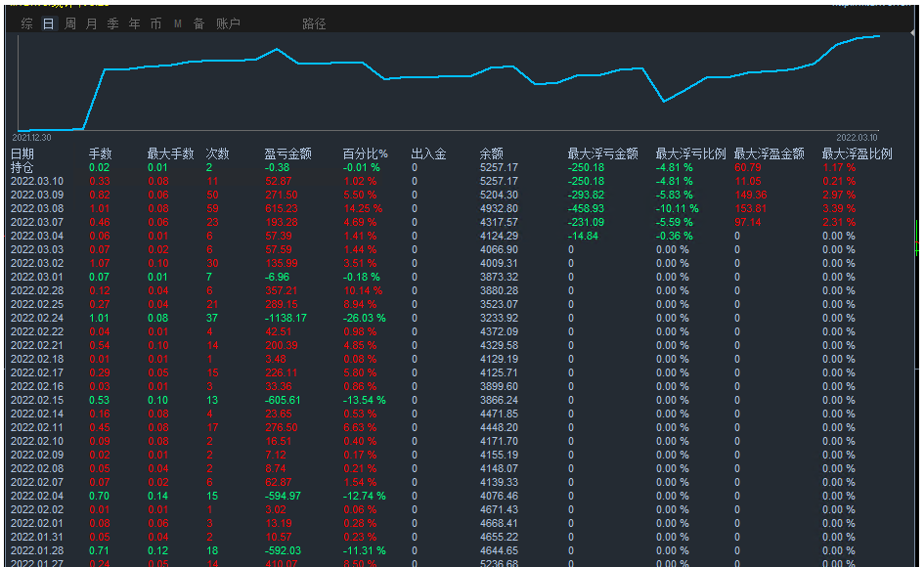Select the 2022.02.28 row date
The height and width of the screenshot is (567, 924).
(36, 290)
